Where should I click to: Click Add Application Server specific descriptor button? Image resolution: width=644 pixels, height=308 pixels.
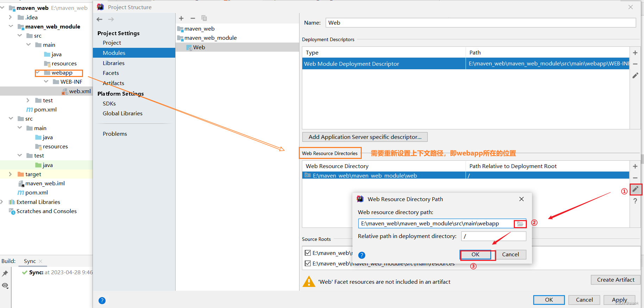(365, 137)
